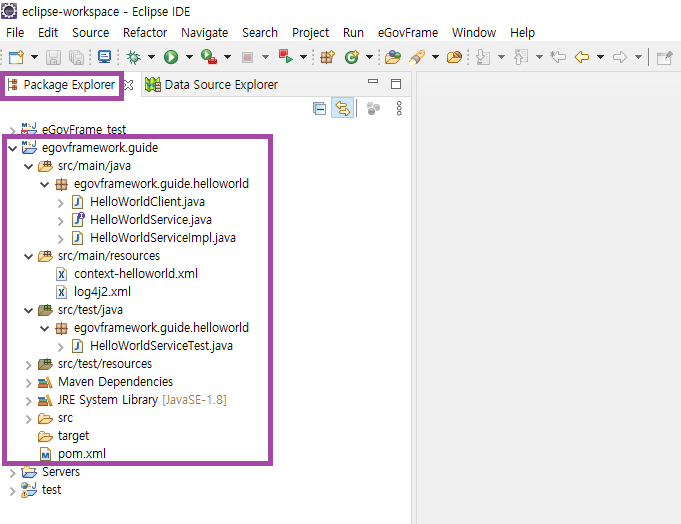681x524 pixels.
Task: Click the New Java Package icon
Action: click(x=327, y=57)
